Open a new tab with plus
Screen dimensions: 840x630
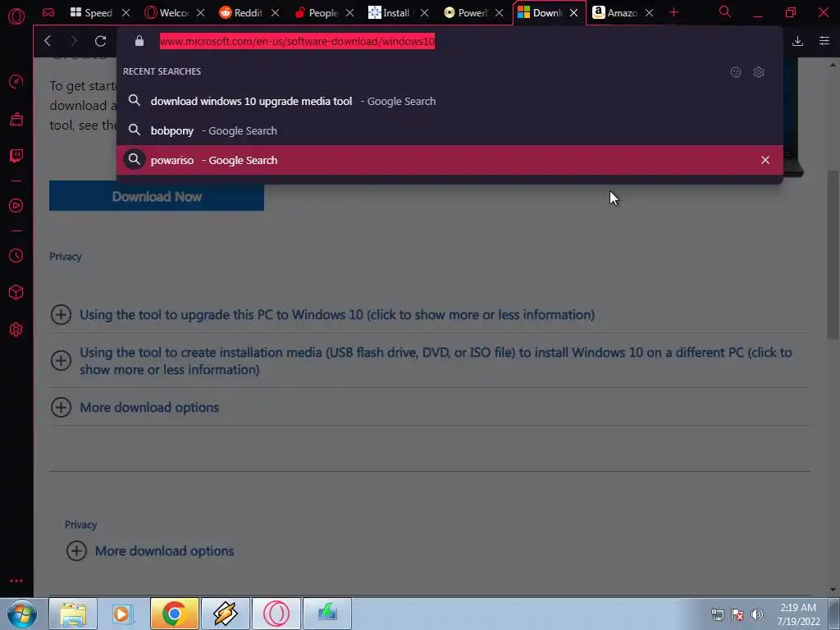[x=673, y=12]
